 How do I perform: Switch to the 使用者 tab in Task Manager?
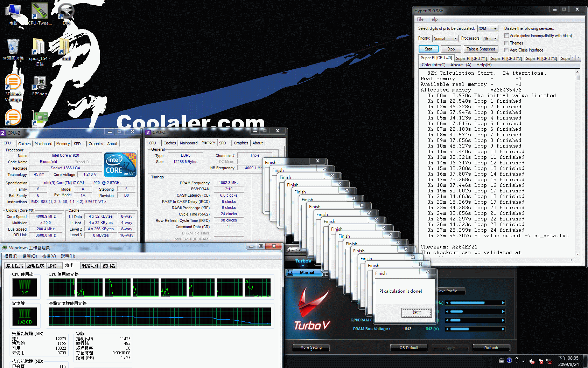(109, 266)
